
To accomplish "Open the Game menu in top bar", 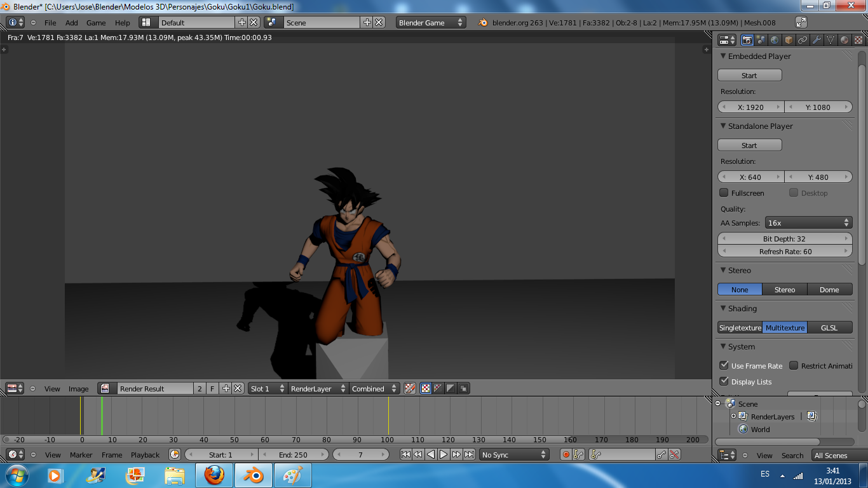I will [96, 23].
